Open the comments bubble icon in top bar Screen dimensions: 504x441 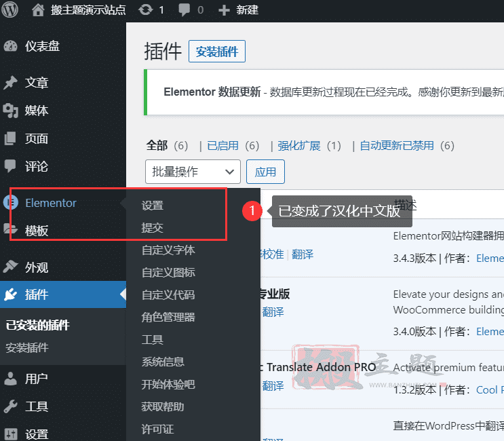pyautogui.click(x=185, y=10)
